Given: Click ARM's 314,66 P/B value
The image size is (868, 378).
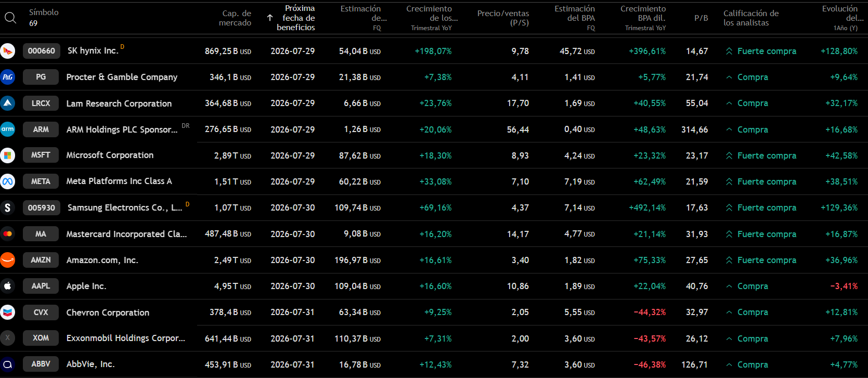Looking at the screenshot, I should (695, 129).
